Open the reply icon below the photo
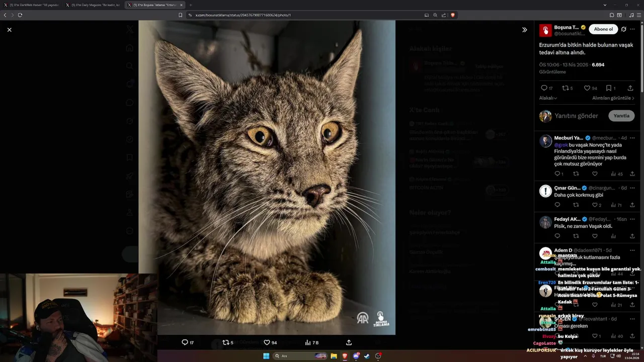This screenshot has height=362, width=644. point(185,342)
